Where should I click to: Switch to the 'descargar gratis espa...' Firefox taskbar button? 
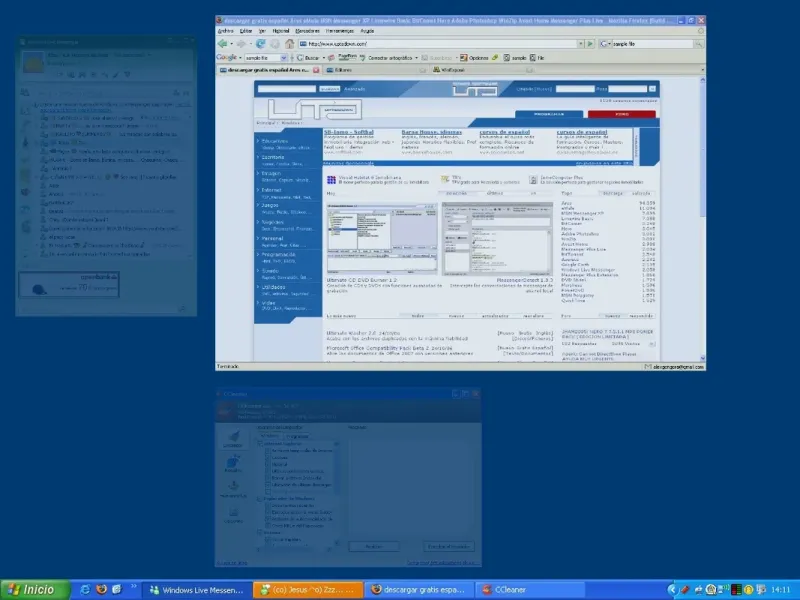click(x=419, y=590)
